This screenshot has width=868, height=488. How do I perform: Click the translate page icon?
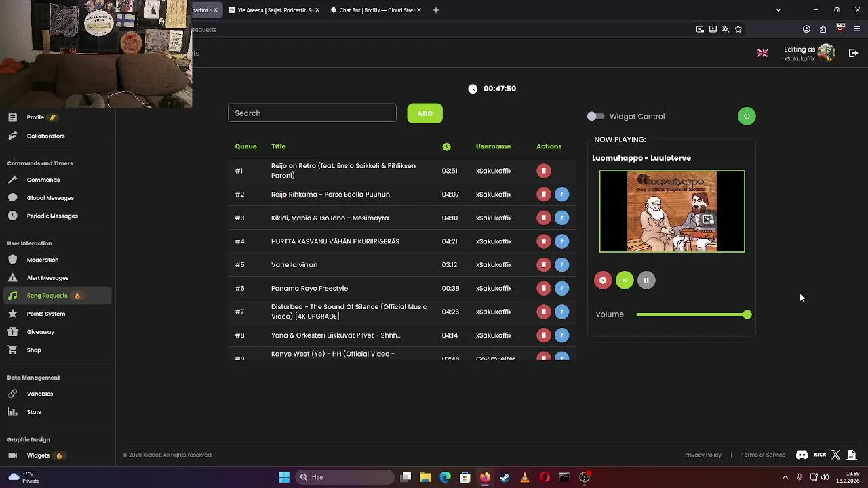tap(726, 29)
